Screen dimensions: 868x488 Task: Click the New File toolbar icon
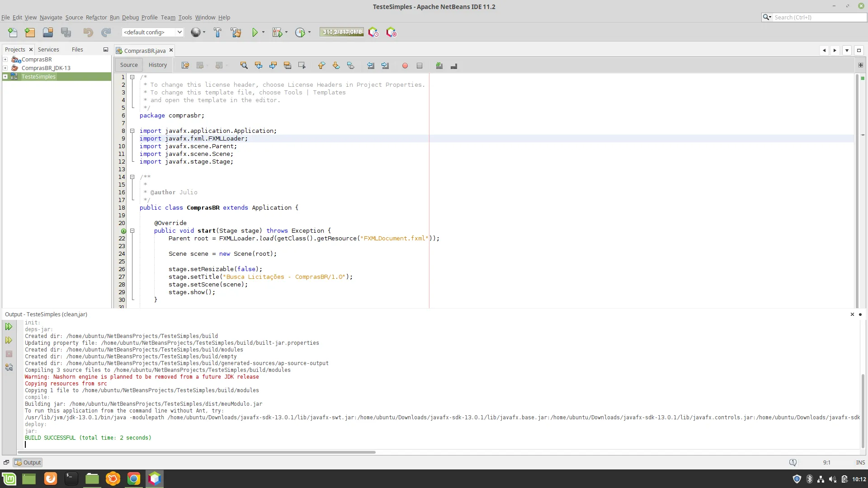(x=13, y=32)
